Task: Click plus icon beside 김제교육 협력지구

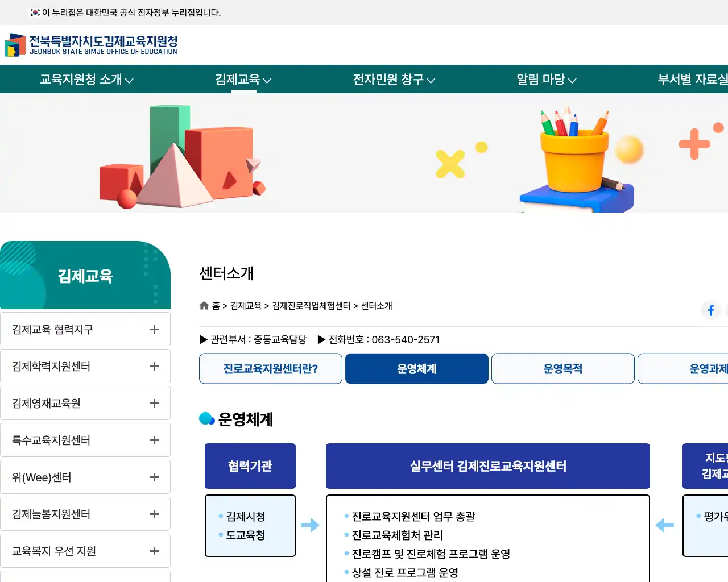Action: coord(154,330)
